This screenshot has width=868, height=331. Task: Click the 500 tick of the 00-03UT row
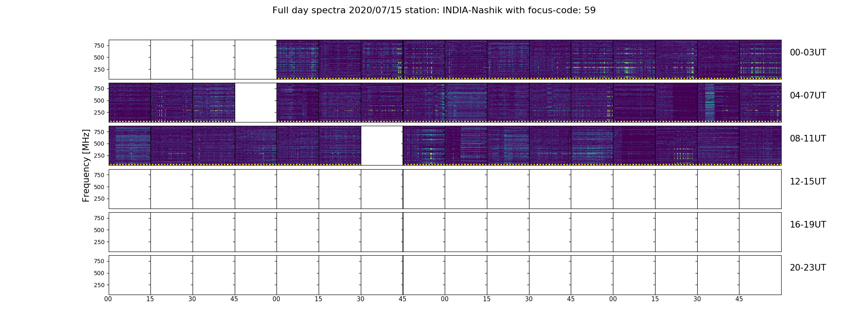tap(99, 58)
